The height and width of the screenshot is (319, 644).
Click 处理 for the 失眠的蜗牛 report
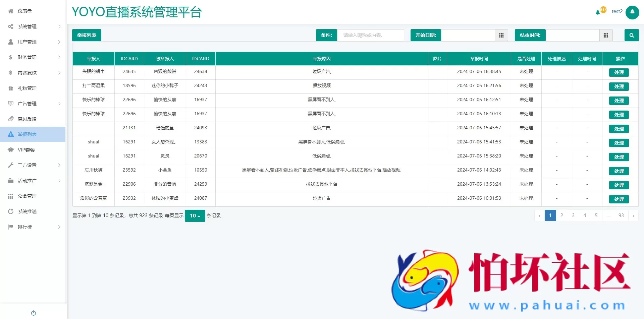tap(619, 72)
